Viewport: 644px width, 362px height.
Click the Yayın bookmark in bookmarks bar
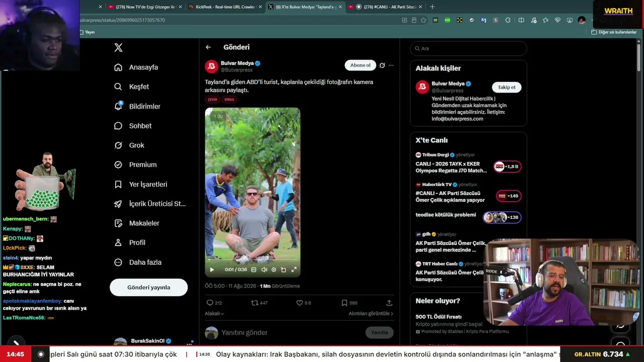click(x=87, y=32)
